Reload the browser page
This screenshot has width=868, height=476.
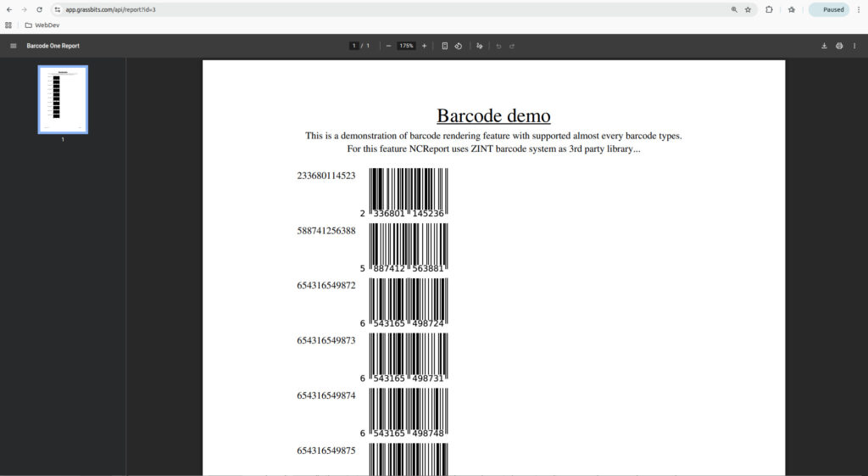point(39,9)
